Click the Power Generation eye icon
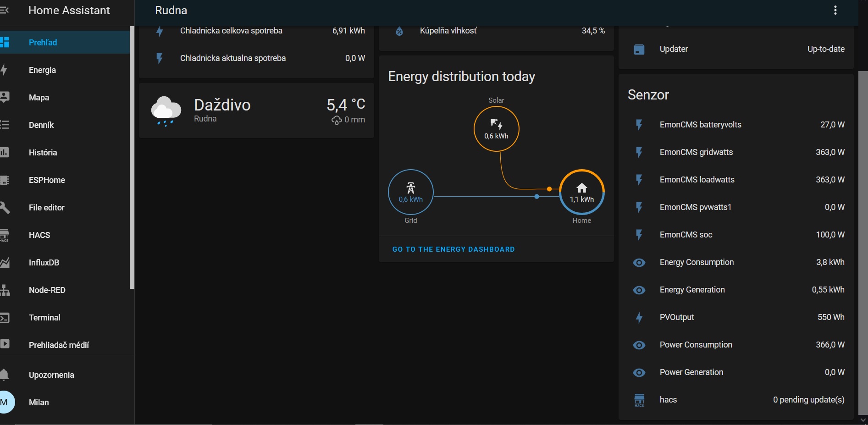The height and width of the screenshot is (425, 868). [639, 372]
